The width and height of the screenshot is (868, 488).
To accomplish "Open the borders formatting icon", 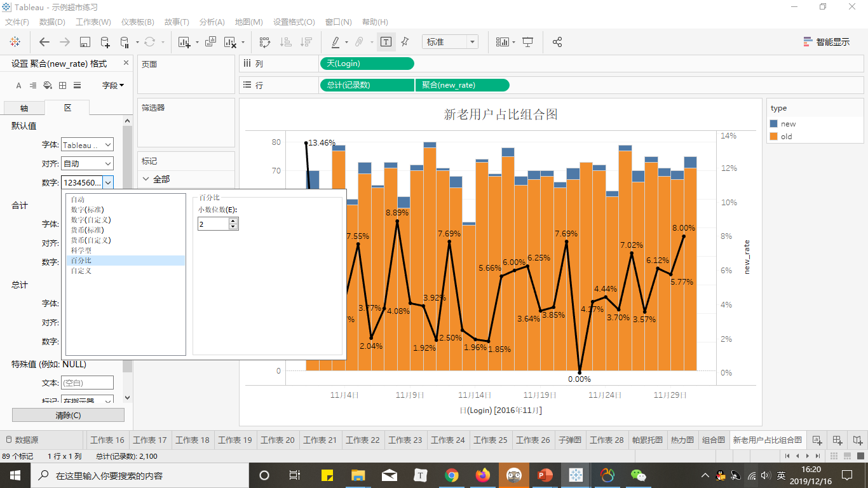I will 62,85.
